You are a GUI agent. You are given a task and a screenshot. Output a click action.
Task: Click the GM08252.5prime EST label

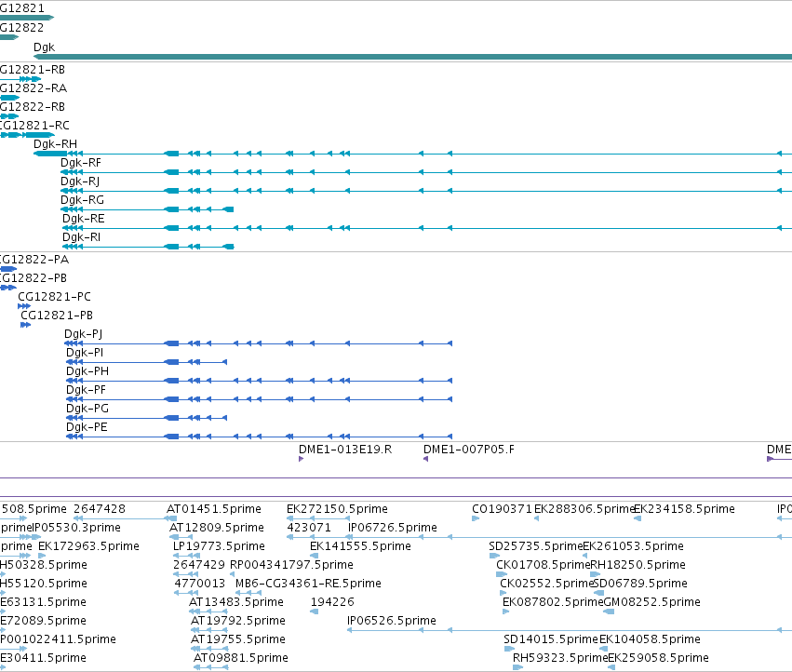[652, 602]
